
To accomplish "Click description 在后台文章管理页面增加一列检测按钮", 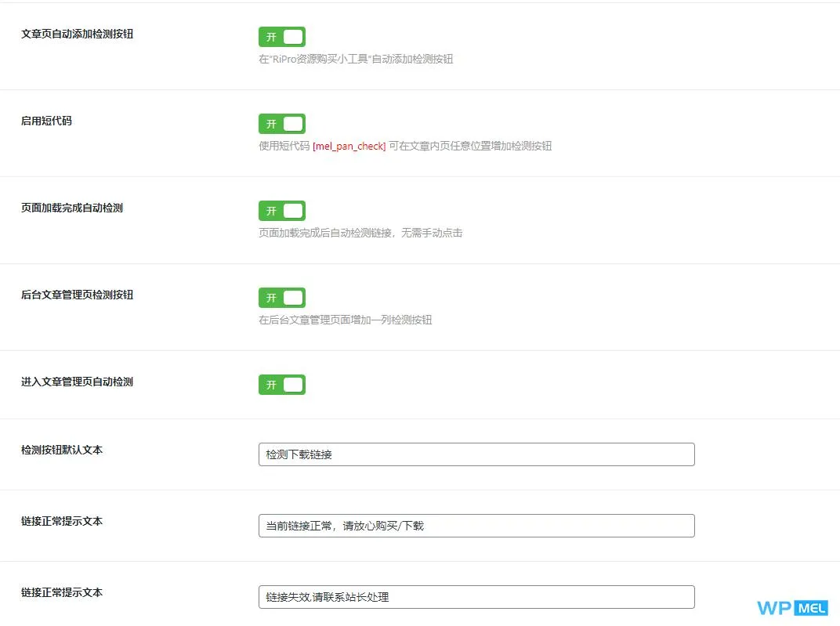I will coord(345,320).
